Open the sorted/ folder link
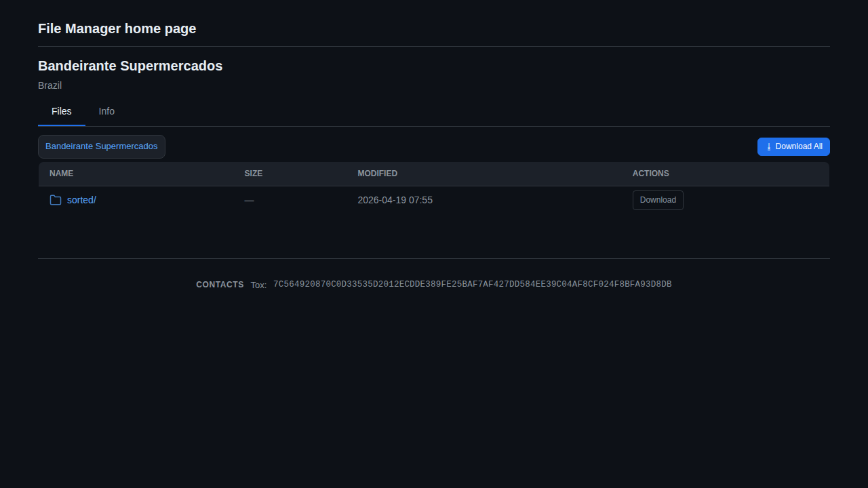The width and height of the screenshot is (868, 488). tap(81, 200)
